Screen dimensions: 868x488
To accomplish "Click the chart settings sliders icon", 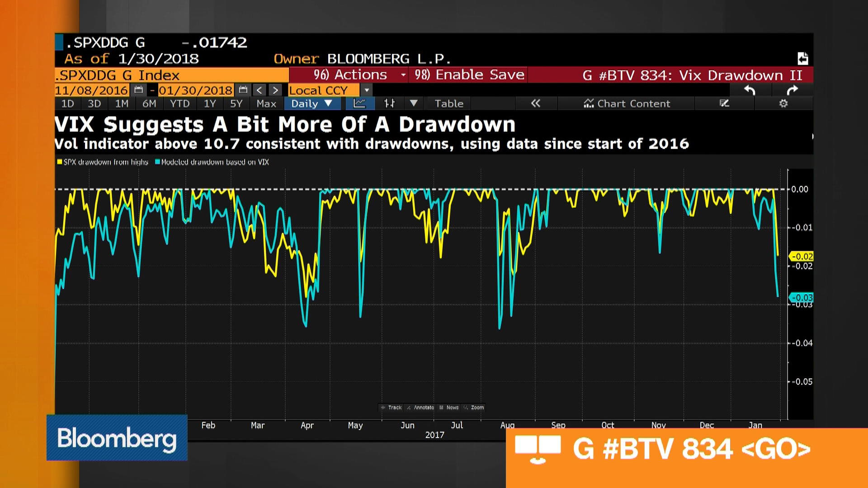I will click(x=389, y=103).
